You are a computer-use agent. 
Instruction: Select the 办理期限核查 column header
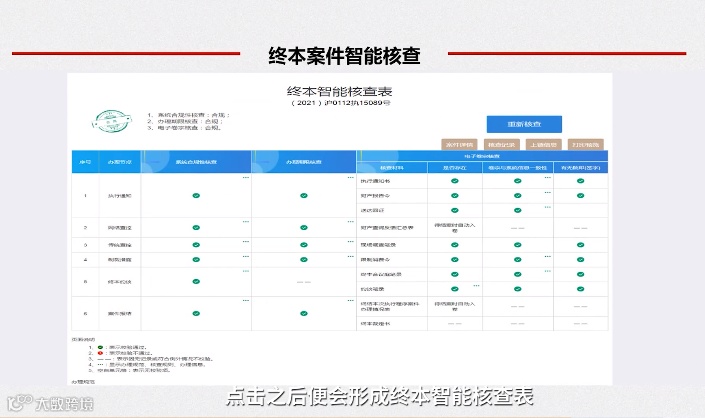point(304,162)
